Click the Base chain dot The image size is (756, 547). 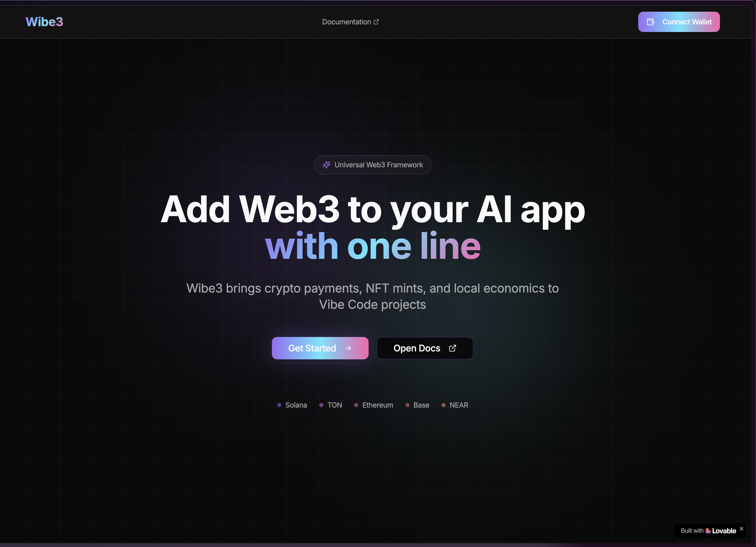coord(407,405)
